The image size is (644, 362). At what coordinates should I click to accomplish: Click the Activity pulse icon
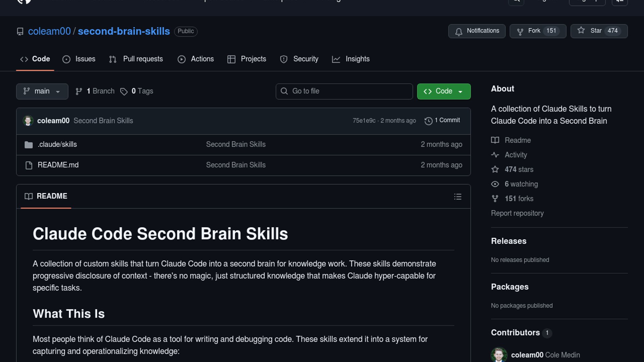495,155
